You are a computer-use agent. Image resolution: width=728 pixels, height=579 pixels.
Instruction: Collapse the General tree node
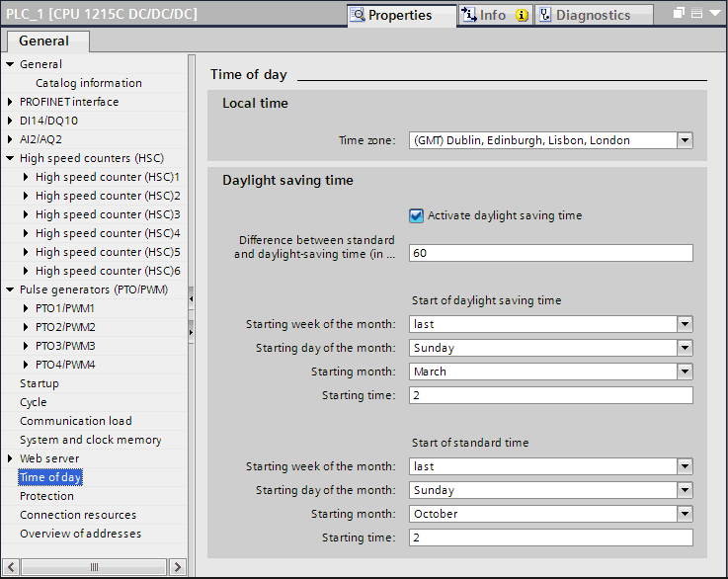[x=10, y=64]
